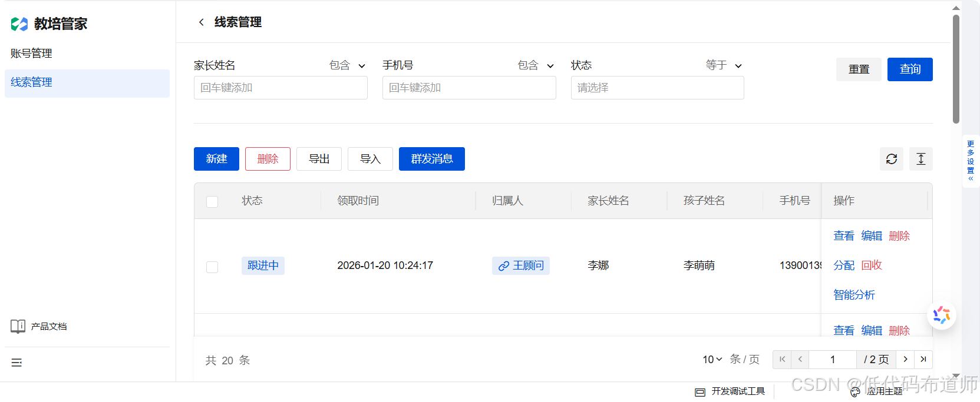Screen dimensions: 980x402
Task: Click the 李萌萌 child name cell
Action: (x=699, y=265)
